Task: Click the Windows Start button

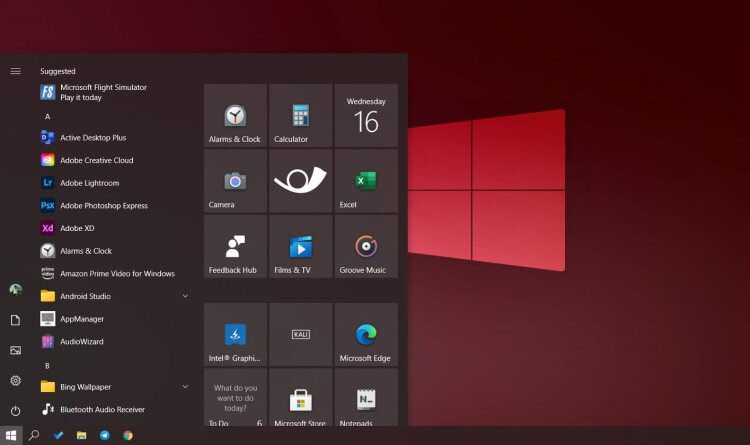Action: point(11,435)
